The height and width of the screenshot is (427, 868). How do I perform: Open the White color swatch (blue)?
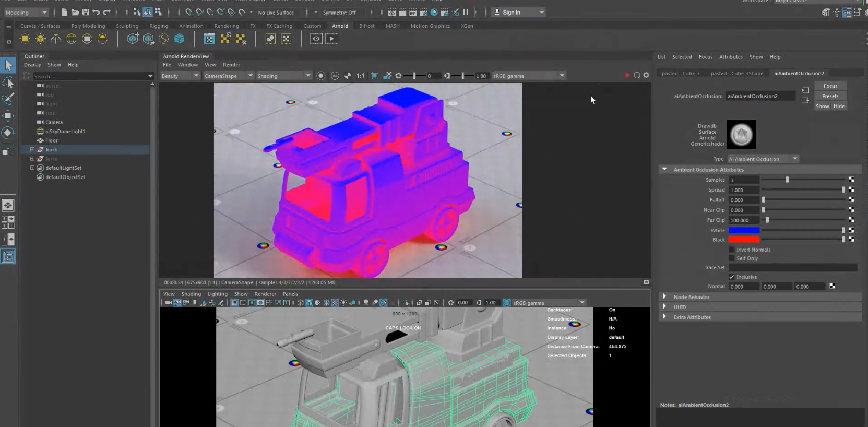(744, 230)
